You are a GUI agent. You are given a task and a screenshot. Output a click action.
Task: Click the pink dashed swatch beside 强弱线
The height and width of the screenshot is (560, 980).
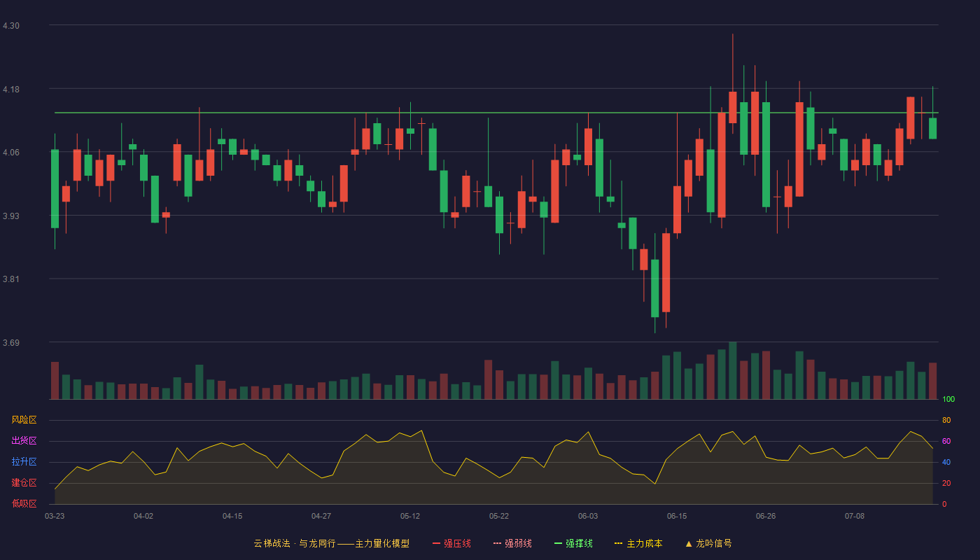click(497, 543)
